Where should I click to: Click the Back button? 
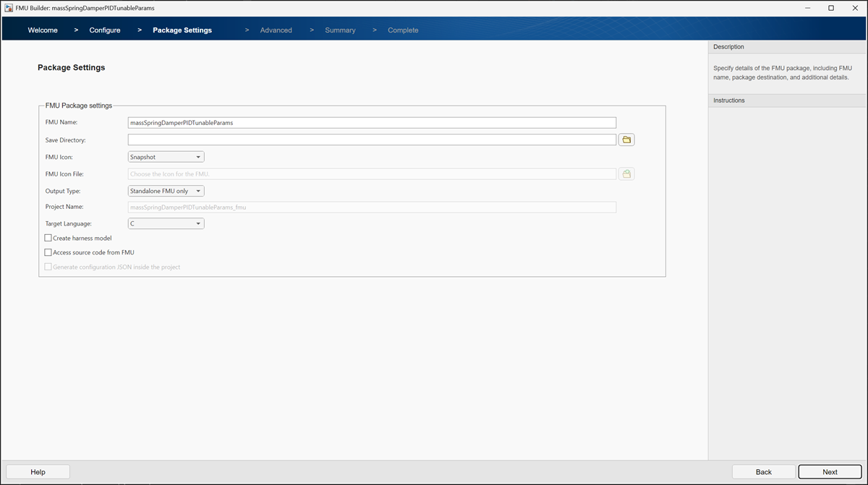[x=763, y=471]
